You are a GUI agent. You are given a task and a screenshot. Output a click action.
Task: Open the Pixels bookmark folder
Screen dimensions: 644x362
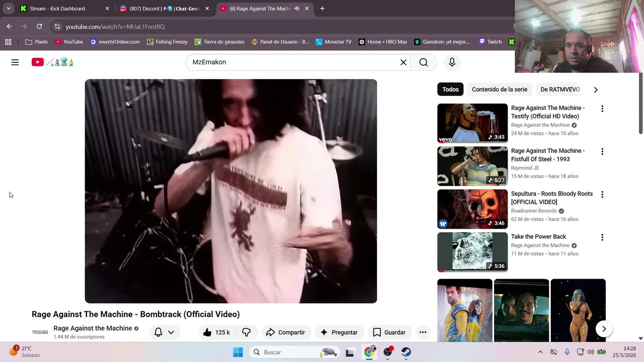click(37, 42)
